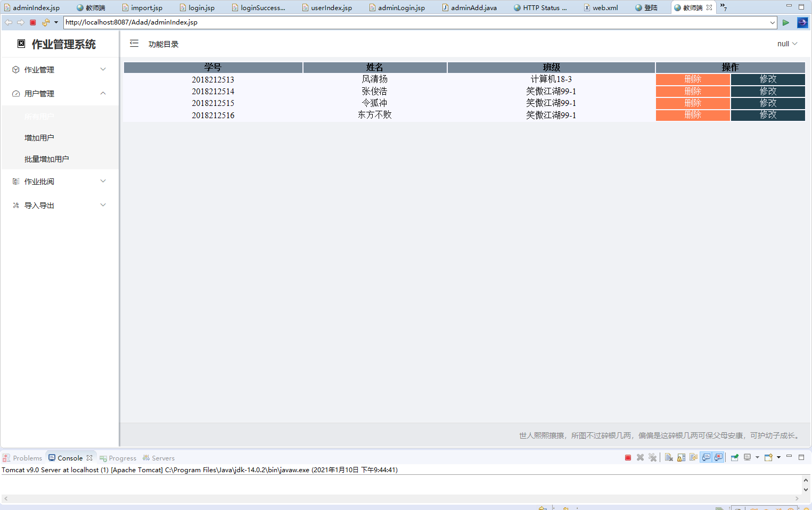Clear the console output
The height and width of the screenshot is (510, 812).
pyautogui.click(x=669, y=457)
